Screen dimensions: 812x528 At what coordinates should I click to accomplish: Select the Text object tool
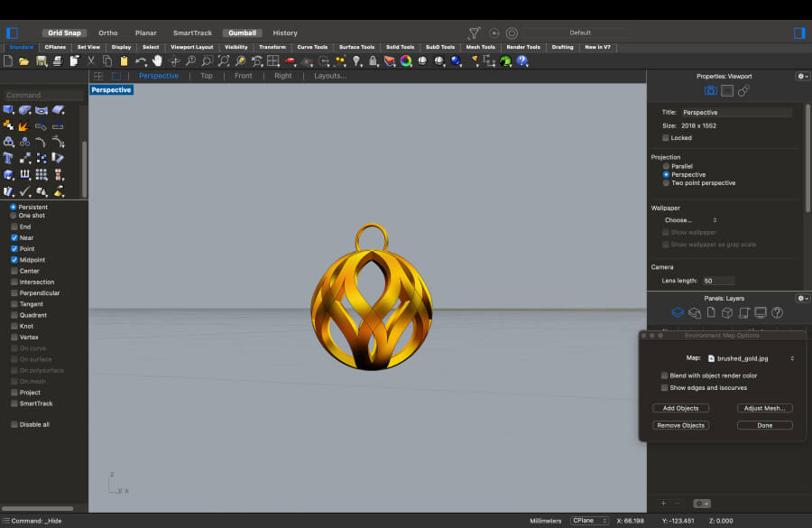click(8, 158)
